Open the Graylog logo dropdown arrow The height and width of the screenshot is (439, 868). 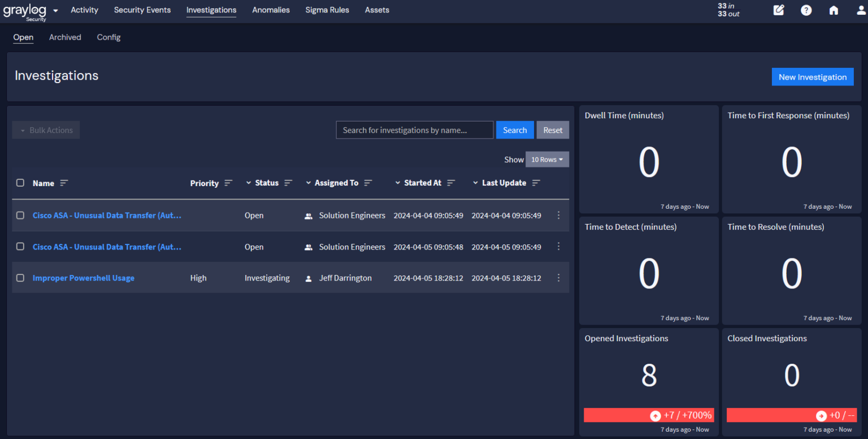pyautogui.click(x=55, y=10)
